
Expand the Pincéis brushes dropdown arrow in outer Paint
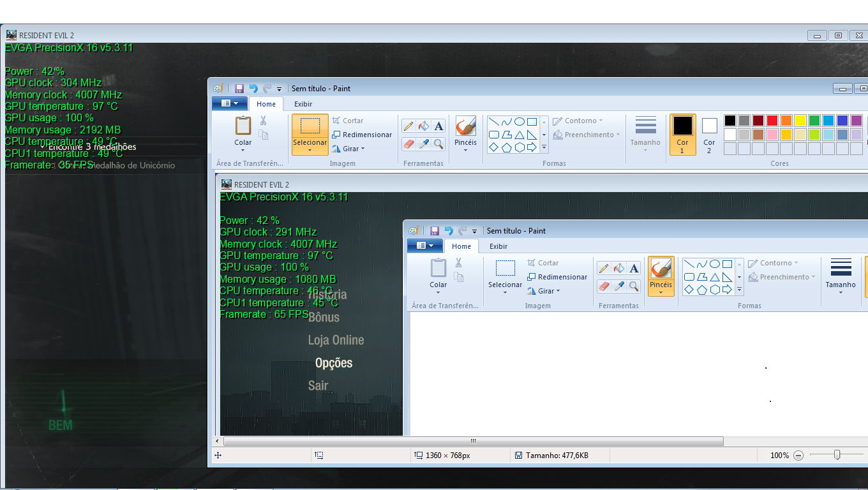pyautogui.click(x=465, y=151)
